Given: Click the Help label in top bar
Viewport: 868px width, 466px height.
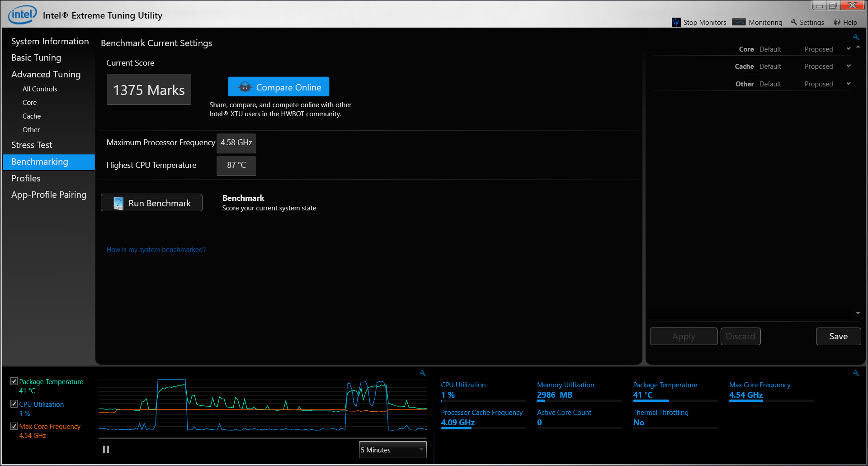Looking at the screenshot, I should coord(850,22).
